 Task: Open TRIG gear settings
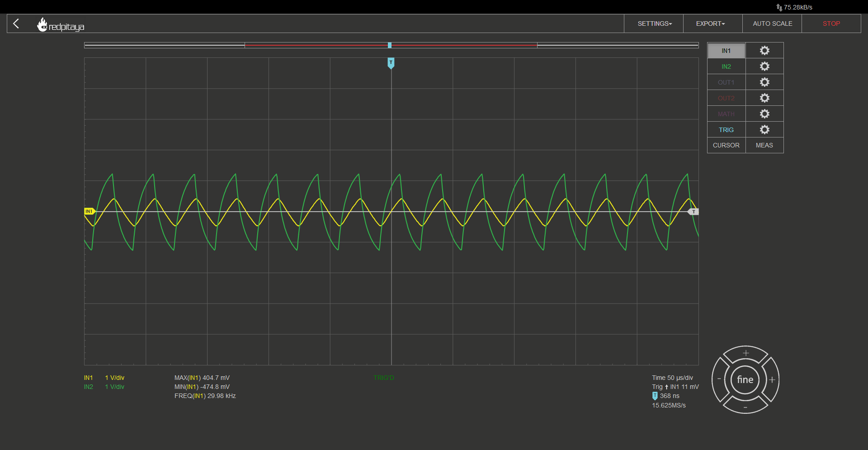(x=764, y=130)
